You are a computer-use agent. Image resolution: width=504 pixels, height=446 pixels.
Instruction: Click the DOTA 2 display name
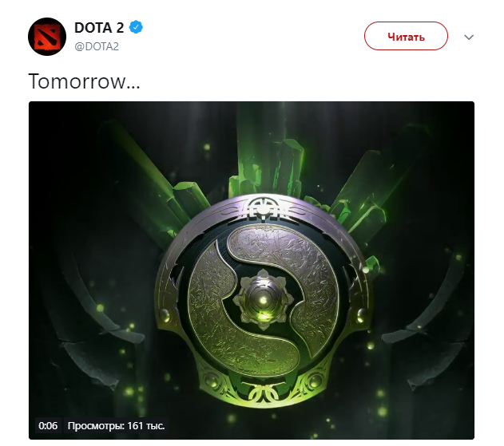coord(99,28)
